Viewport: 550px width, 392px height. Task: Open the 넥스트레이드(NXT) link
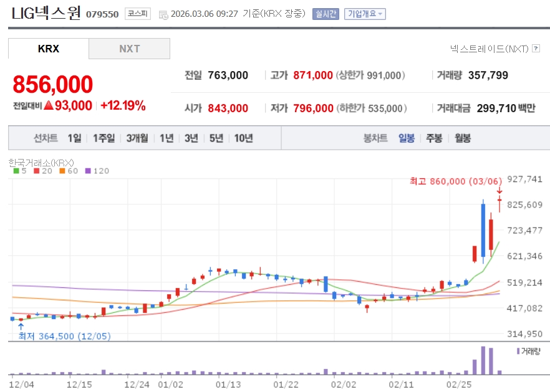tap(489, 48)
